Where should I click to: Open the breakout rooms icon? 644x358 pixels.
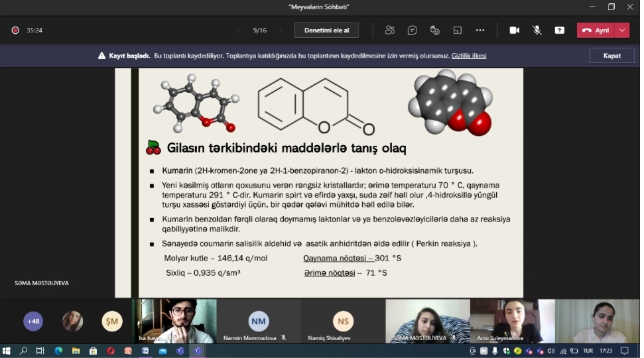click(458, 30)
